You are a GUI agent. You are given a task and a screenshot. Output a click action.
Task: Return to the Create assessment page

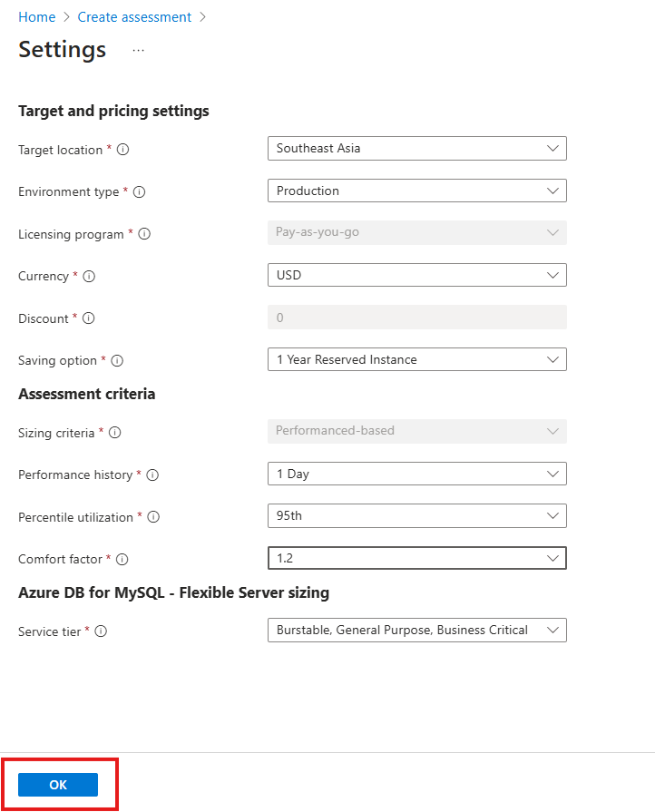[134, 16]
